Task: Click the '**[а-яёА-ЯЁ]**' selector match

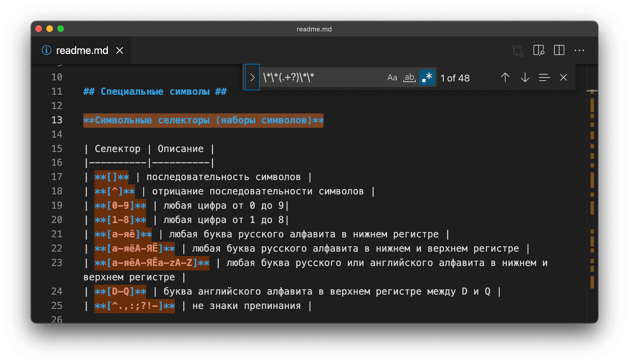Action: pos(135,249)
